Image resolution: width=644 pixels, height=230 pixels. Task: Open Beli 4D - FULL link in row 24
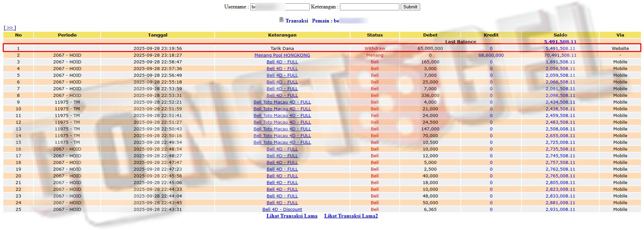[x=282, y=203]
